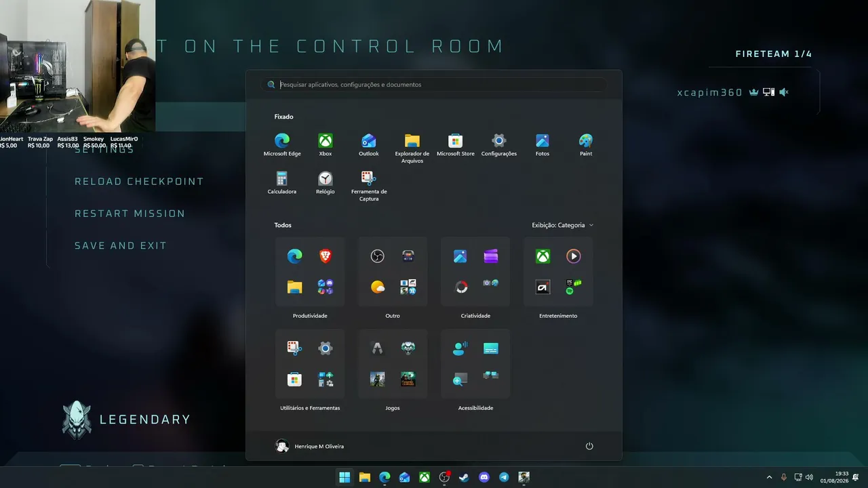Launch the media player in Entretenimento group

pyautogui.click(x=574, y=256)
